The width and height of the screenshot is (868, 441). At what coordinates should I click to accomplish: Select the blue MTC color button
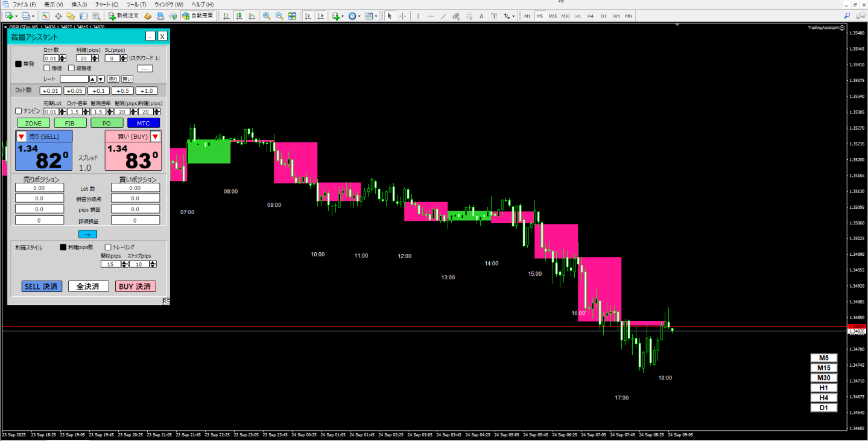click(143, 123)
